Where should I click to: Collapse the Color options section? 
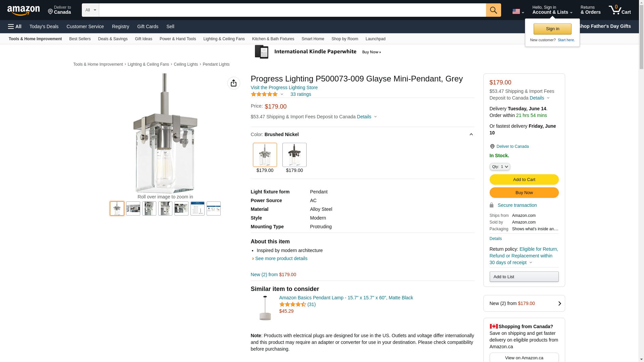coord(471,134)
